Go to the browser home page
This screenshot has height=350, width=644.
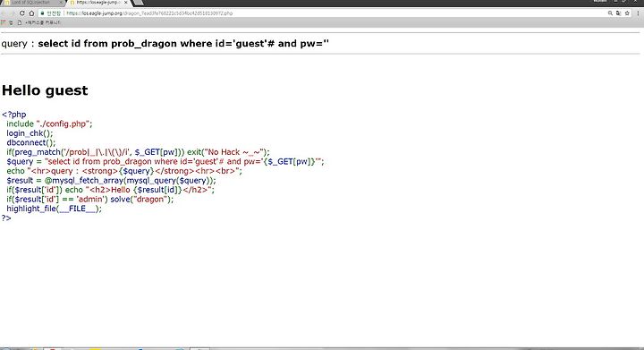click(31, 13)
